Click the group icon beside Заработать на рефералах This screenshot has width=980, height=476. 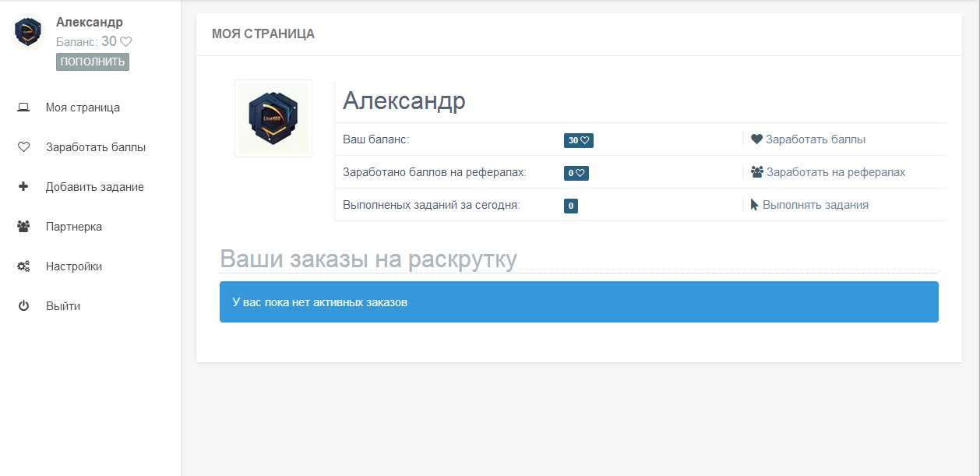(757, 172)
